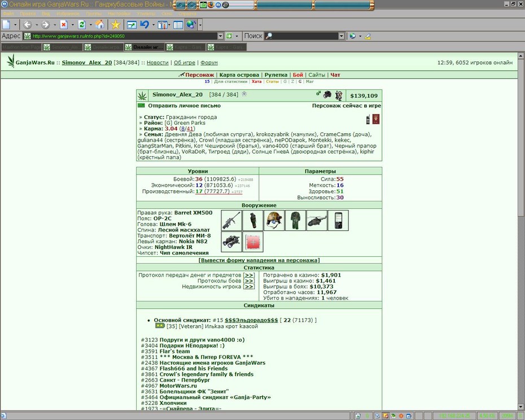The height and width of the screenshot is (420, 525).
Task: Click the camera icon in the character header
Action: pos(327,95)
